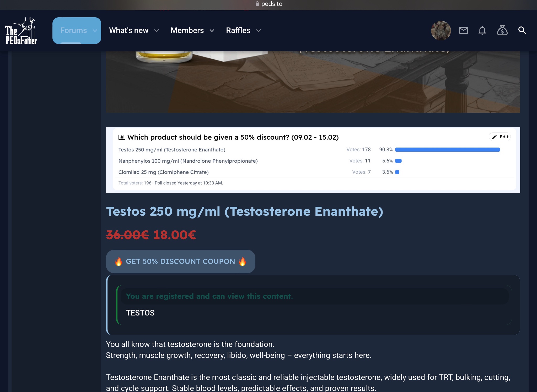Click GET 50% DISCOUNT COUPON button
The image size is (537, 392).
tap(180, 261)
